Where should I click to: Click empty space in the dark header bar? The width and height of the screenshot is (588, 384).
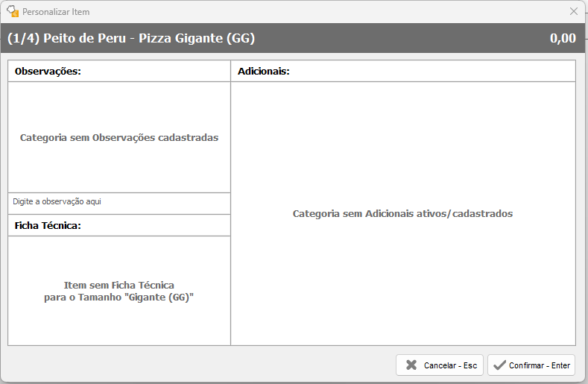pyautogui.click(x=402, y=38)
